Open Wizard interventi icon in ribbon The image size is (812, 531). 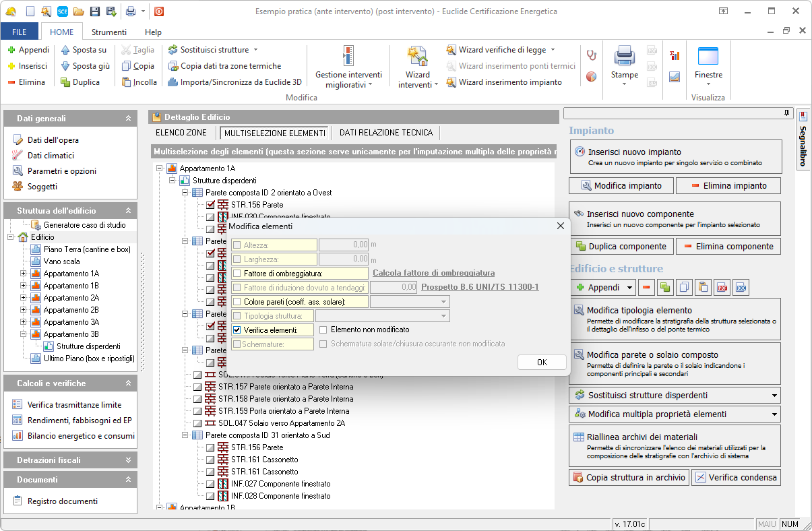(x=417, y=57)
